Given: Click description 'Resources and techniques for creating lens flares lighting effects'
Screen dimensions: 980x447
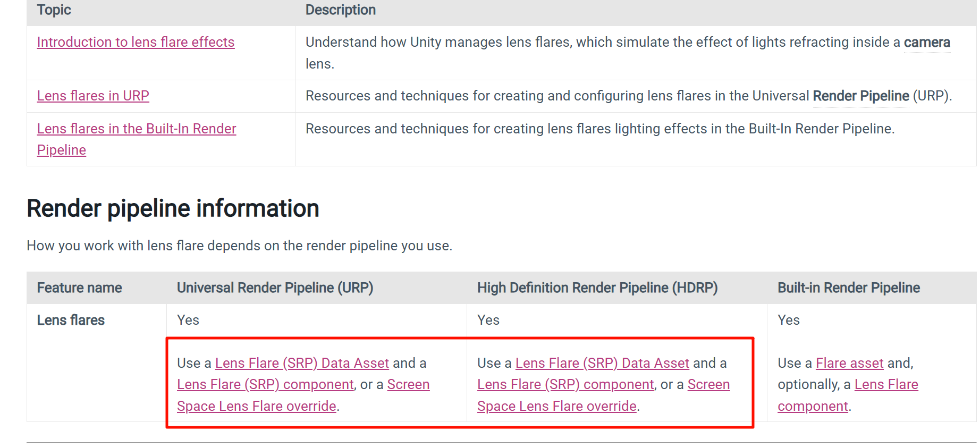Looking at the screenshot, I should pos(600,129).
